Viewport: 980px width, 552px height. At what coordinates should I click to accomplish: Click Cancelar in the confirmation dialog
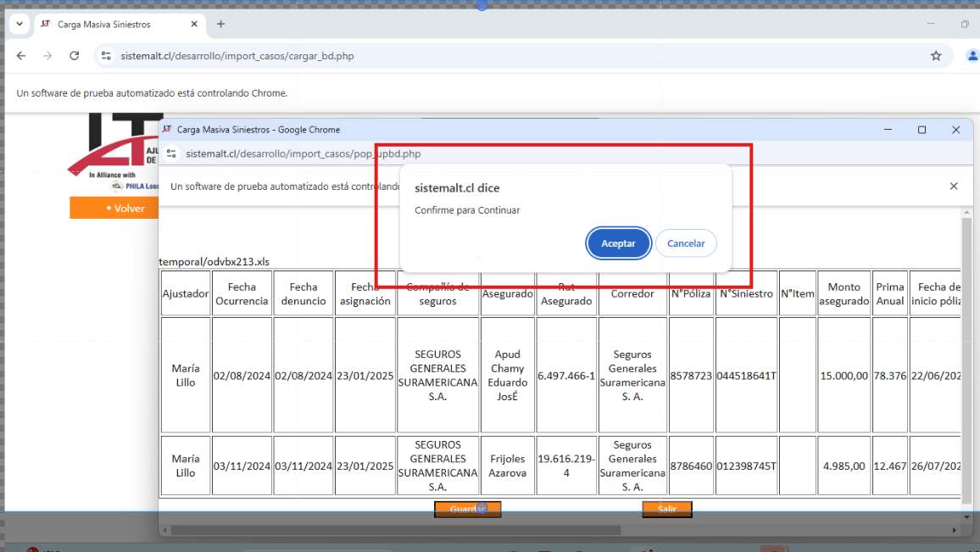point(686,243)
